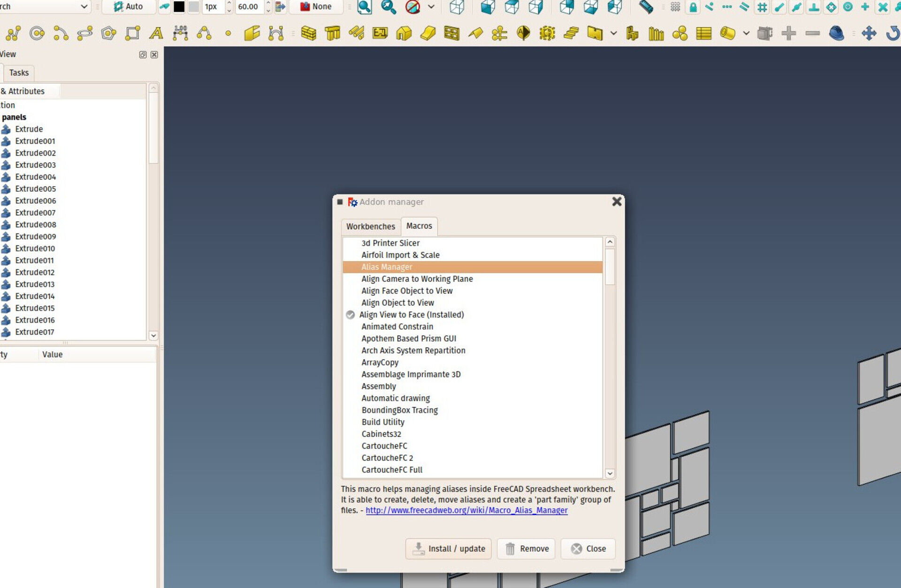Switch to the Workbenches tab
Viewport: 901px width, 588px height.
tap(370, 226)
